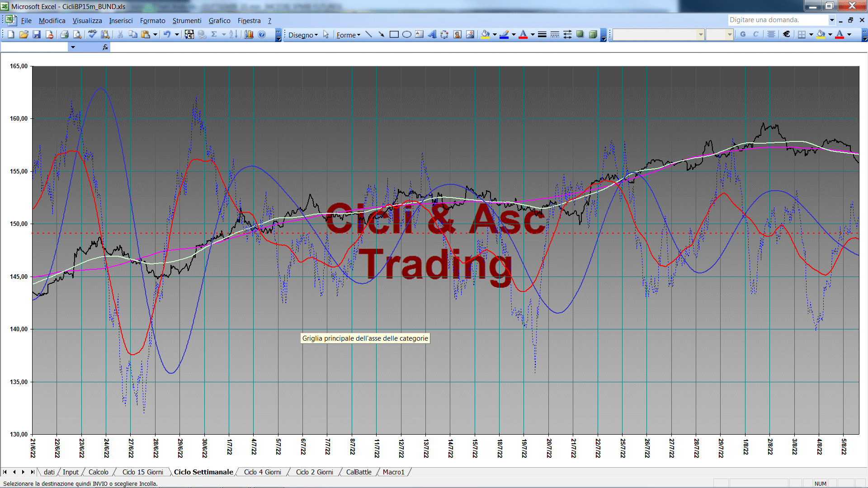Open the Help question-mark icon

pos(262,34)
